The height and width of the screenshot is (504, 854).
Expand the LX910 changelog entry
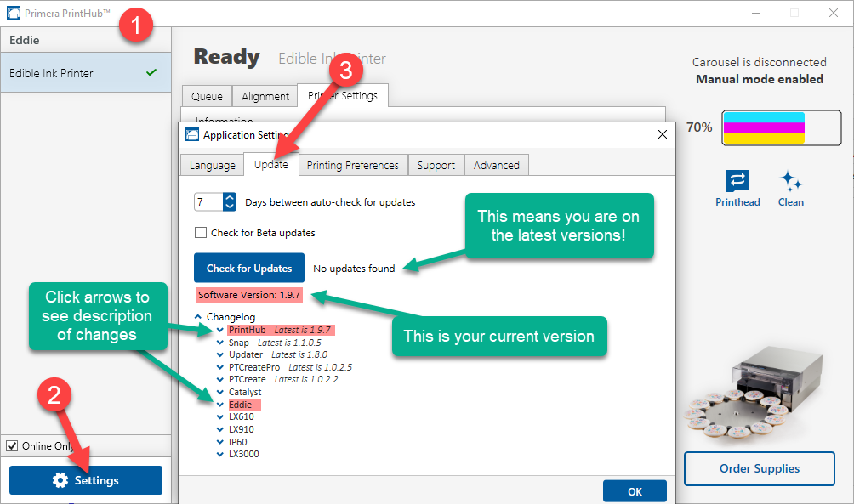[220, 429]
